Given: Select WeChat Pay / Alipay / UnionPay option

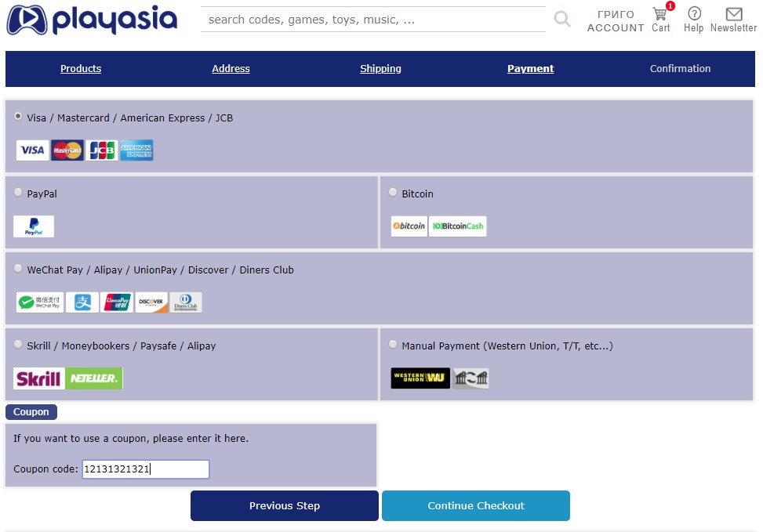Looking at the screenshot, I should click(18, 269).
